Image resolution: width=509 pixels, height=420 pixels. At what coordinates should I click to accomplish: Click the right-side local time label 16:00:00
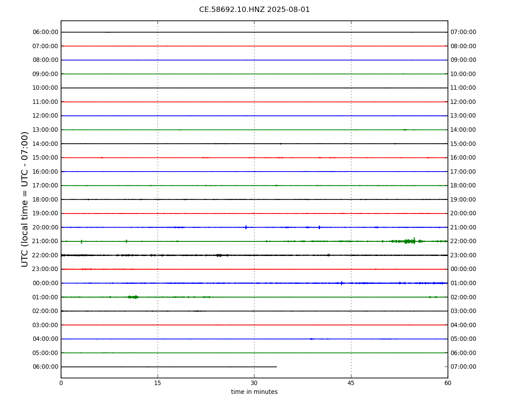click(x=463, y=158)
